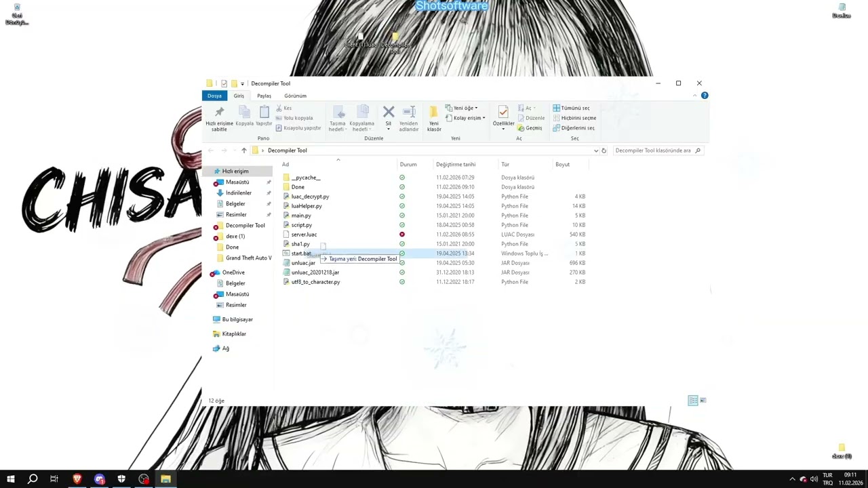Click the Kes scissors command
Screen dimensions: 868x488
(x=284, y=108)
